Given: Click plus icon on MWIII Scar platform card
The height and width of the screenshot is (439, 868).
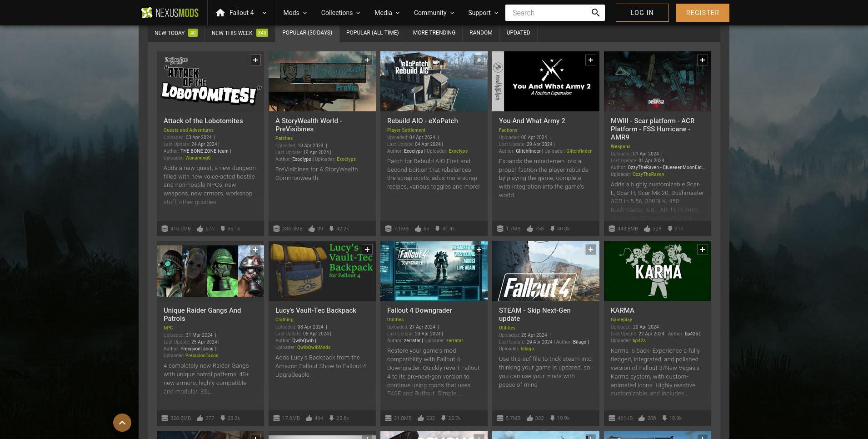Looking at the screenshot, I should point(703,60).
